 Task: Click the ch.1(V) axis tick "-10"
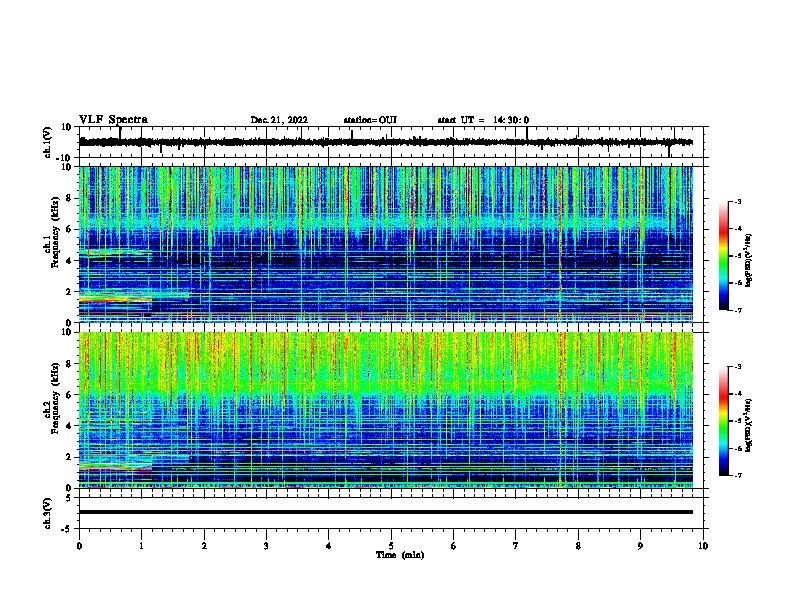[x=65, y=158]
